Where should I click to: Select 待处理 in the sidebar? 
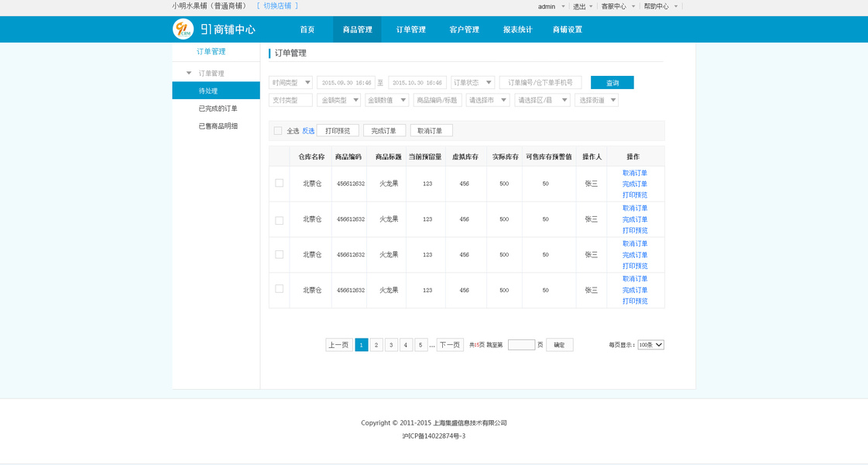[216, 91]
